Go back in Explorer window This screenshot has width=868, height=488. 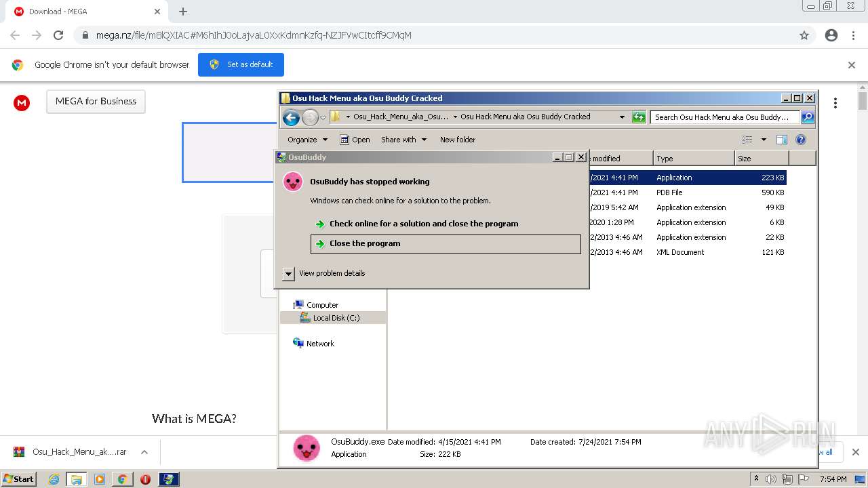coord(291,118)
